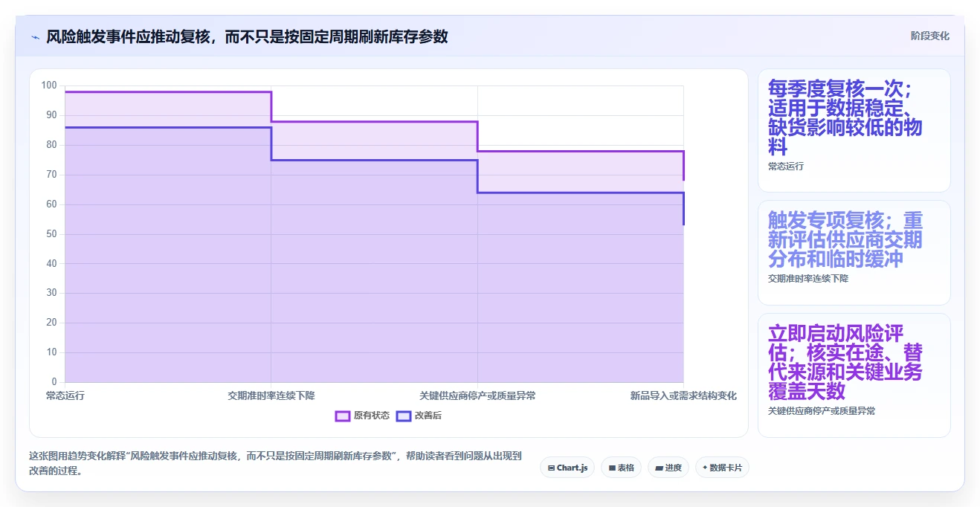Click the y-axis value 60

pyautogui.click(x=51, y=204)
